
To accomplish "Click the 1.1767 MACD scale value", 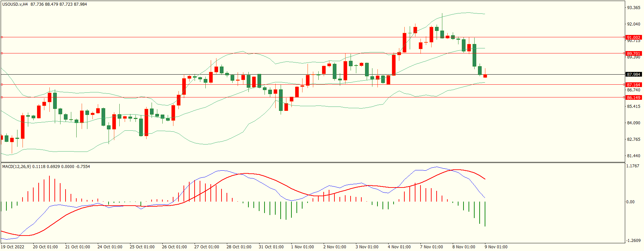I will pyautogui.click(x=633, y=166).
